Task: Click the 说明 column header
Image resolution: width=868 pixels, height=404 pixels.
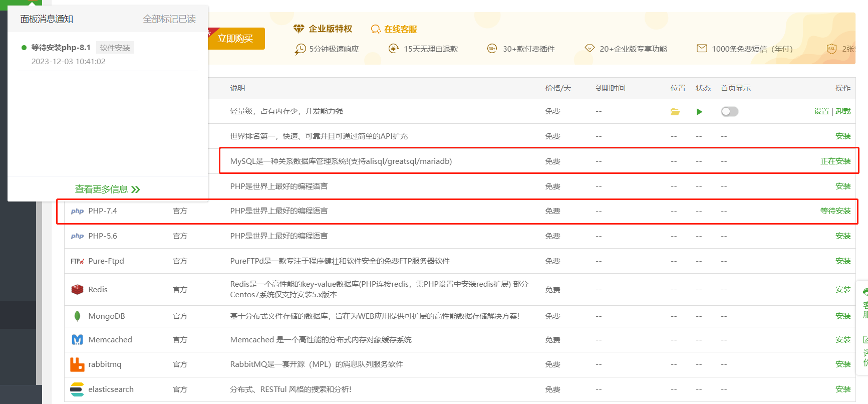Action: pos(237,88)
